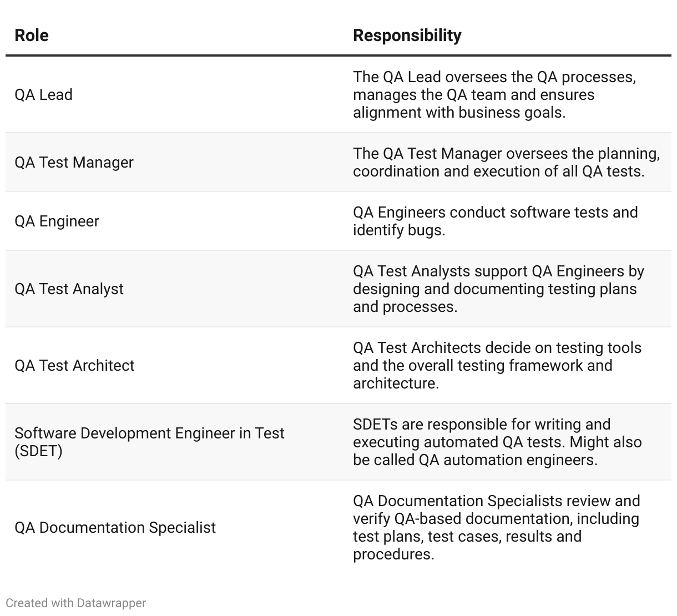Click the Role column header
Screen dimensions: 677x616
pos(32,36)
